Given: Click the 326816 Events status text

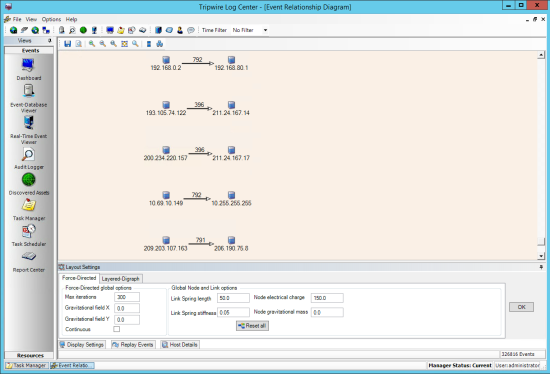Looking at the screenshot, I should (x=518, y=354).
